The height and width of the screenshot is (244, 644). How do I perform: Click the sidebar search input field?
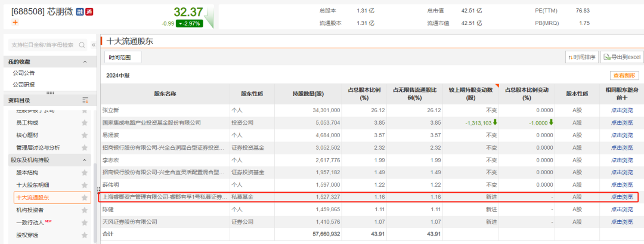pyautogui.click(x=42, y=45)
